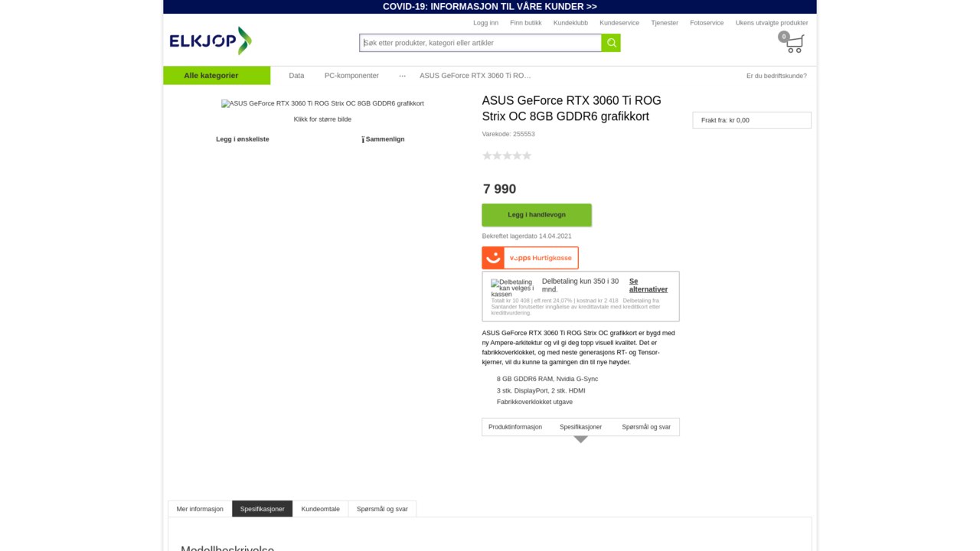Switch to the Mer informasjon tab
The width and height of the screenshot is (980, 551).
click(x=200, y=509)
